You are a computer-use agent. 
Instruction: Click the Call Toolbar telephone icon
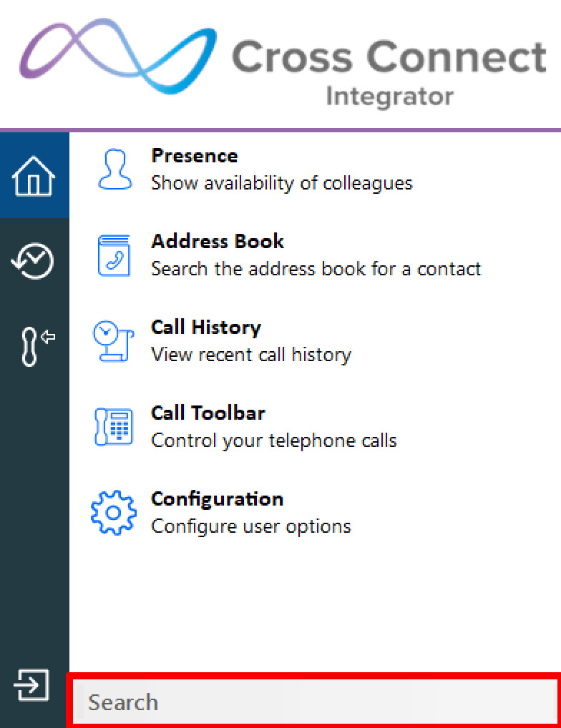click(114, 427)
